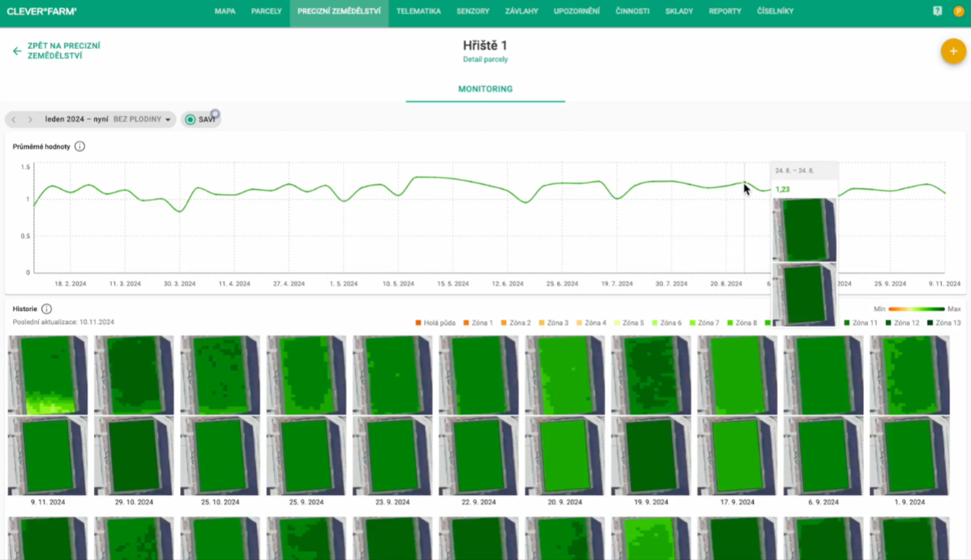Open info icon next to Historie
This screenshot has height=560, width=971.
click(x=47, y=309)
